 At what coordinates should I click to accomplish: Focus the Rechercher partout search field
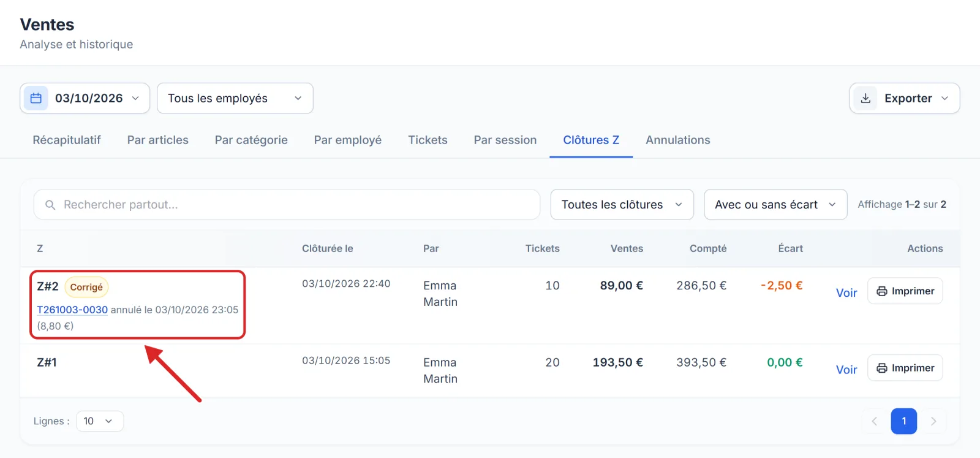click(x=287, y=205)
